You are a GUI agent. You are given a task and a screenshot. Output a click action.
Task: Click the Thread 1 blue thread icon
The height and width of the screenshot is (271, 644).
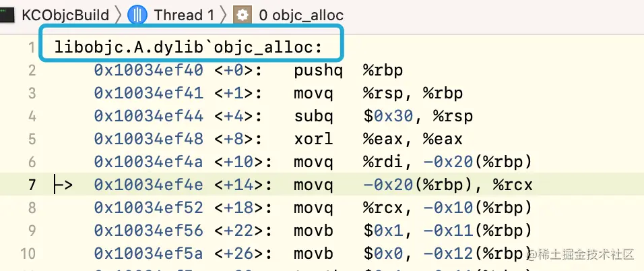[x=137, y=16]
